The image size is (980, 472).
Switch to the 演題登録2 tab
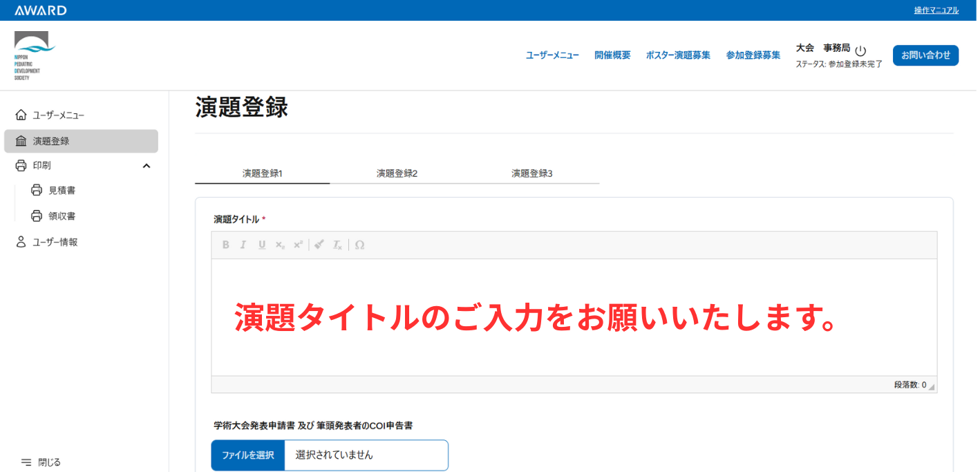tap(397, 173)
